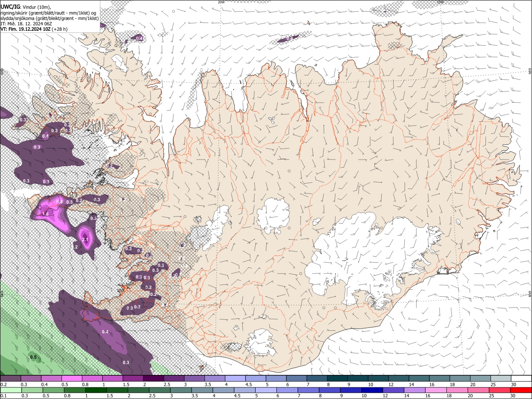Pick lower legend swatch between 7 and 8
Screen dimensions: 532x399
pyautogui.click(x=308, y=390)
